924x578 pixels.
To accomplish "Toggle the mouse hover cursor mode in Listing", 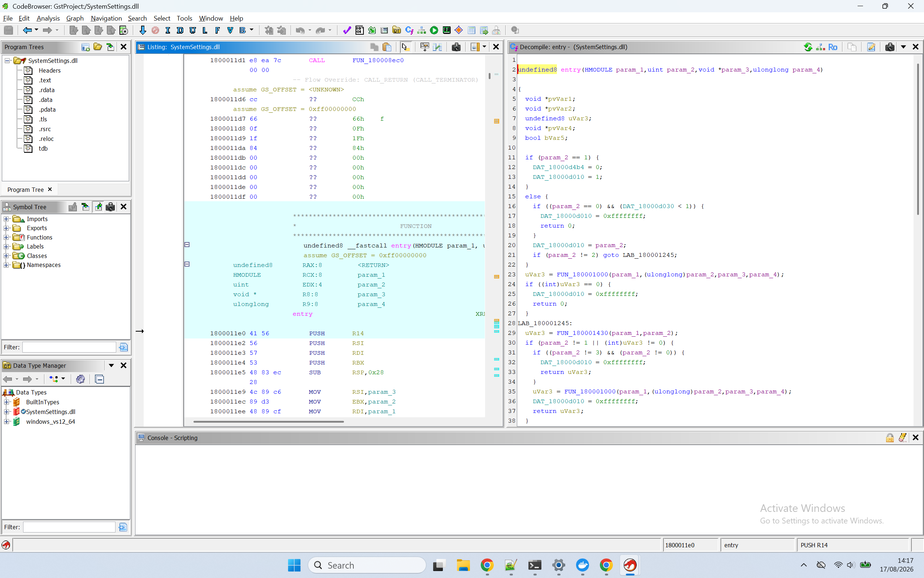I will click(405, 47).
